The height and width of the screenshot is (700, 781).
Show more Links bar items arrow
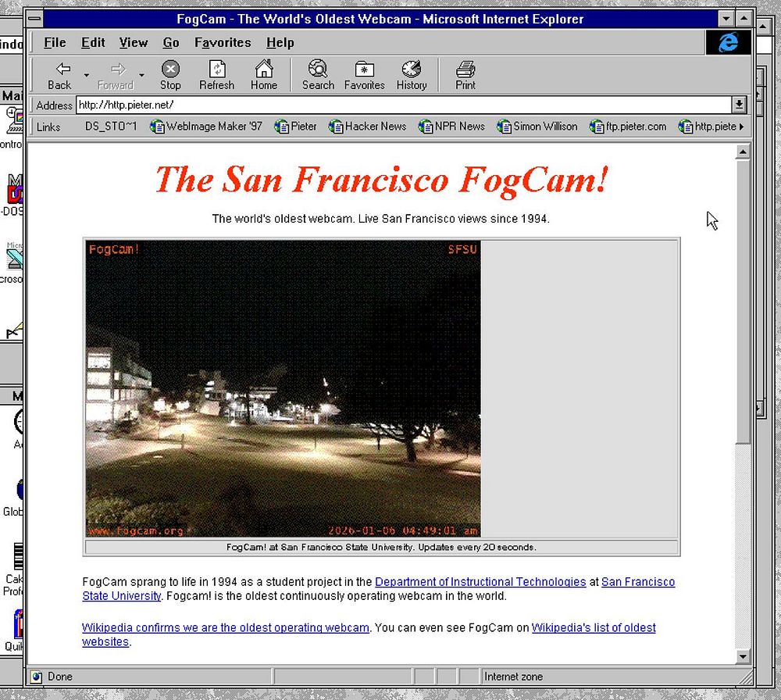(742, 127)
